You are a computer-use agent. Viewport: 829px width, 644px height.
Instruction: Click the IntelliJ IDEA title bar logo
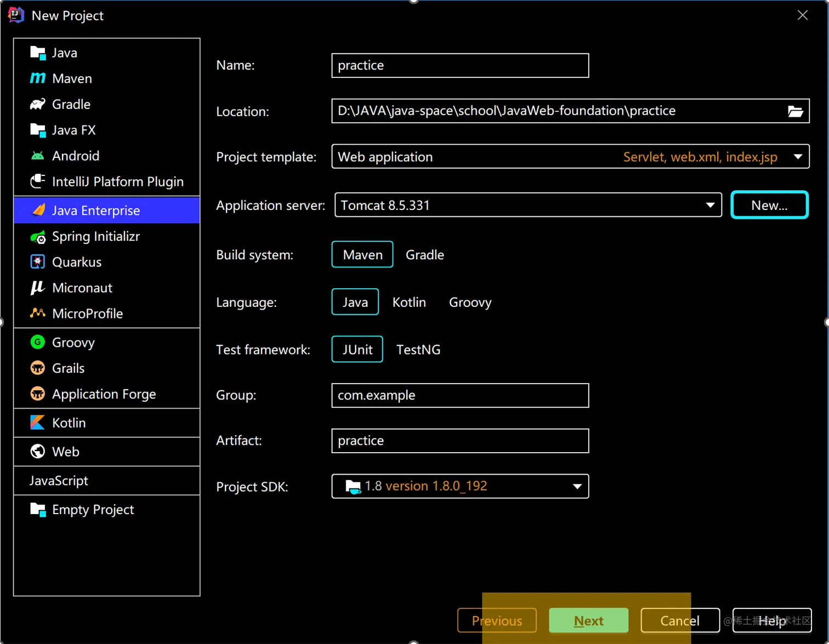point(15,15)
